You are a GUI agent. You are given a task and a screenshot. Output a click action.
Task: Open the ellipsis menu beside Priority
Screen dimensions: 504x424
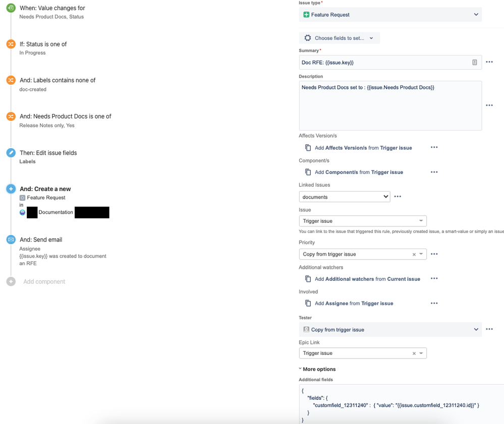point(433,254)
